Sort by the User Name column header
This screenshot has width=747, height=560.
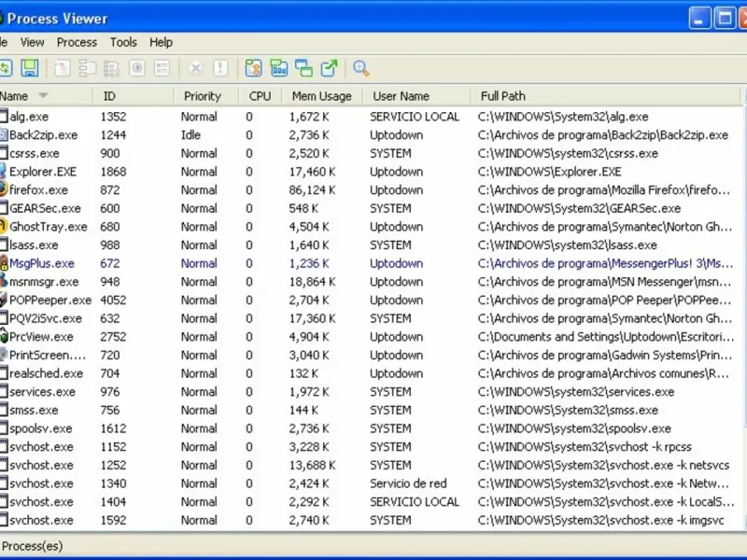click(x=416, y=96)
